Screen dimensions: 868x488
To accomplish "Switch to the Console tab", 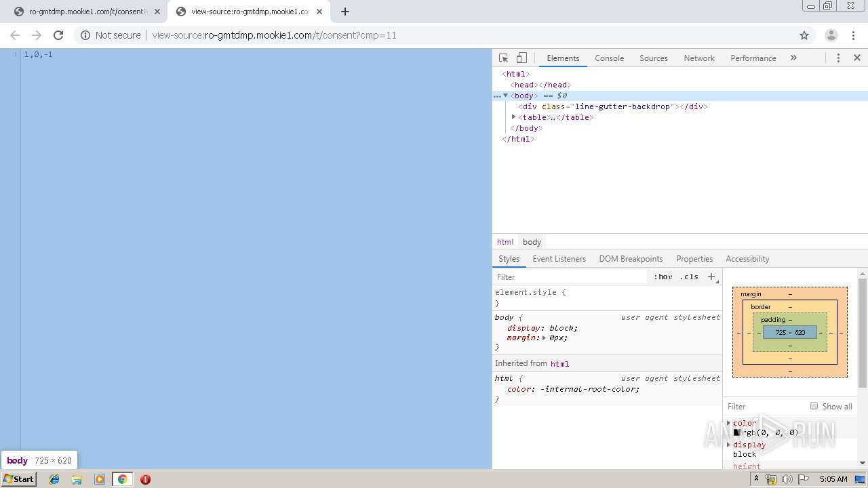I will 609,58.
